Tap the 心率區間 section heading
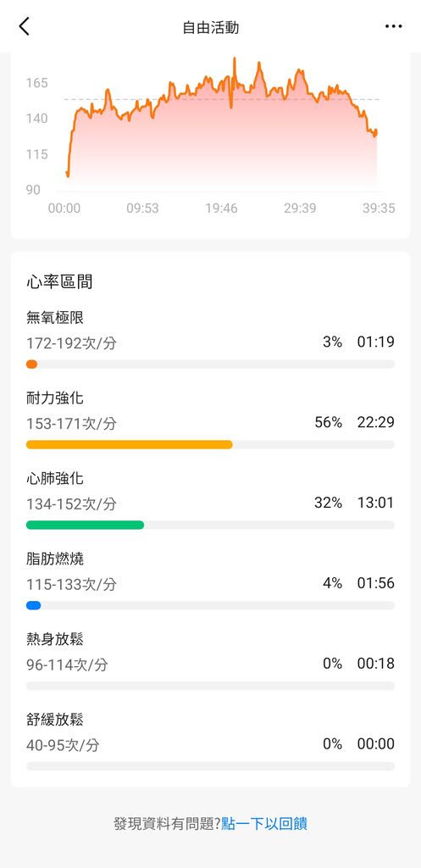 [59, 281]
